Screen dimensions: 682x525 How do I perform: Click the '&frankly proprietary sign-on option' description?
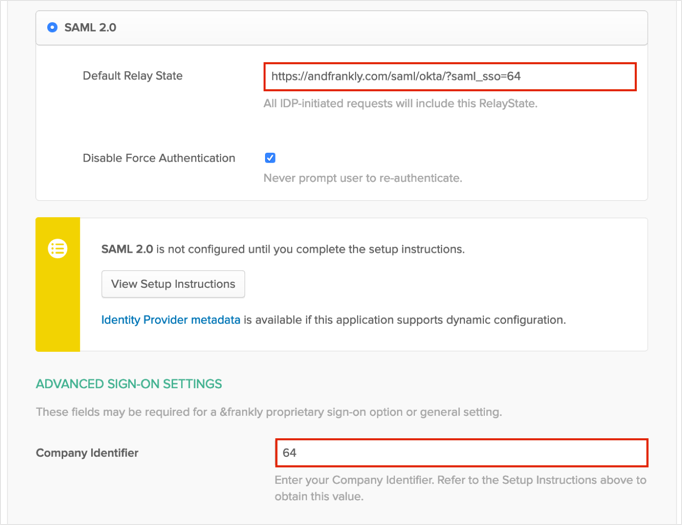click(x=268, y=412)
